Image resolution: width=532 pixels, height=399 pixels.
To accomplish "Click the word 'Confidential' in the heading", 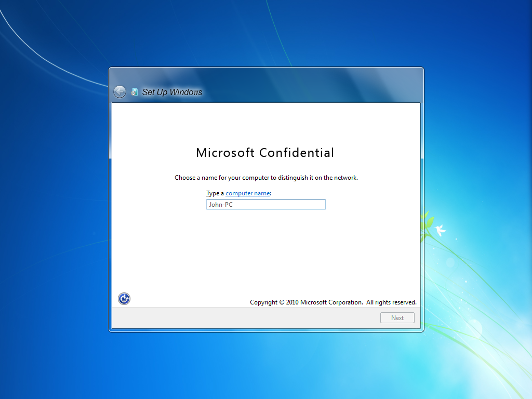I will (x=297, y=153).
